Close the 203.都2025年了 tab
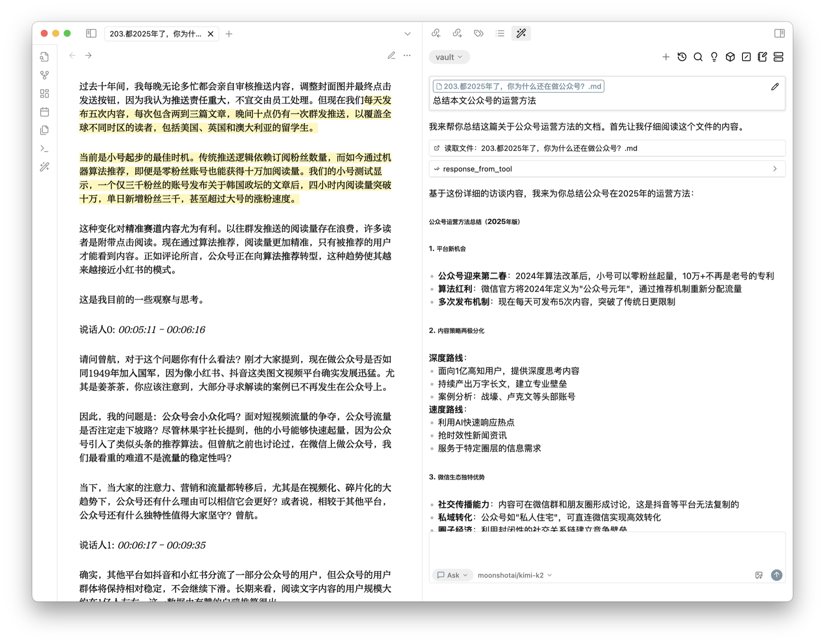The height and width of the screenshot is (644, 825). click(x=211, y=34)
